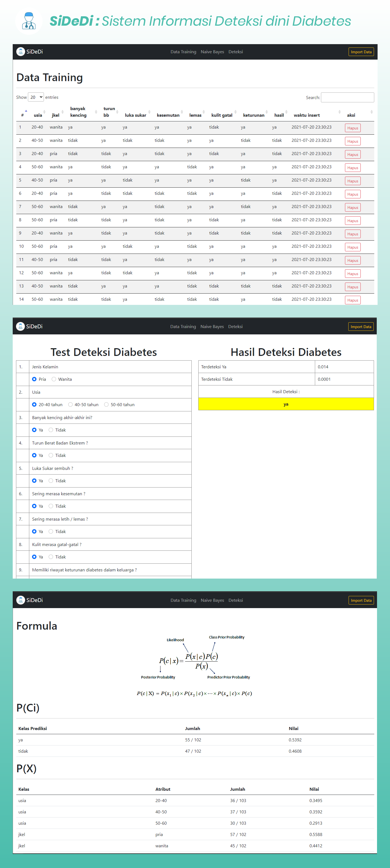Select Ya for Banyak kencing question
Viewport: 390px width, 868px height.
[x=34, y=430]
